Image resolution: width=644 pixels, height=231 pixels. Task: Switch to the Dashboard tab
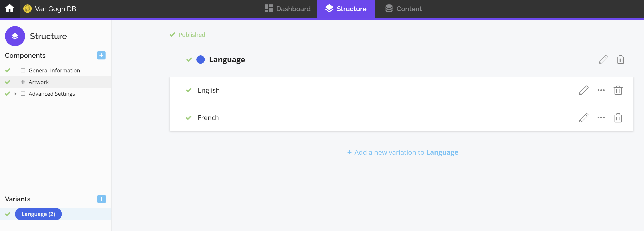(287, 9)
